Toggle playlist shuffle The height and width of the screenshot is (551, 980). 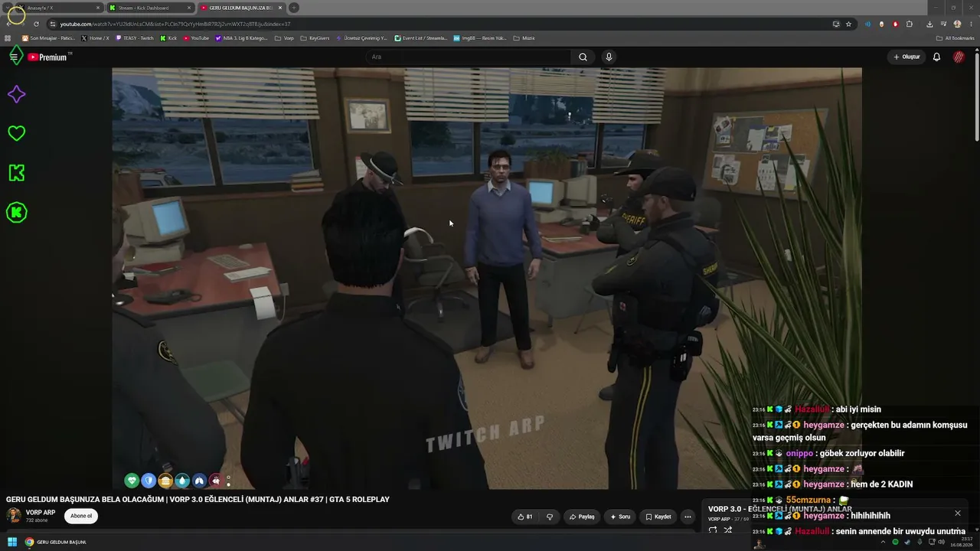point(728,530)
